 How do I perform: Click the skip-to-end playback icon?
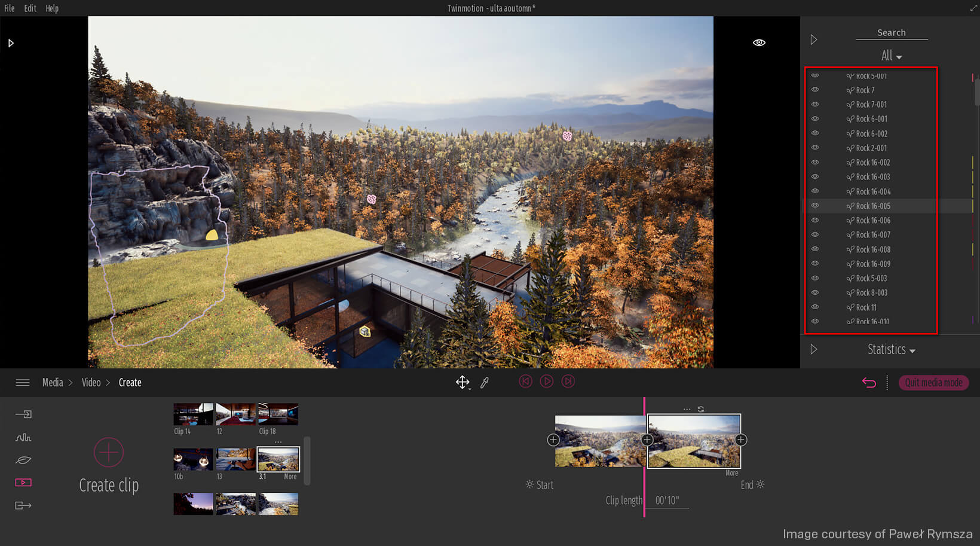(568, 381)
